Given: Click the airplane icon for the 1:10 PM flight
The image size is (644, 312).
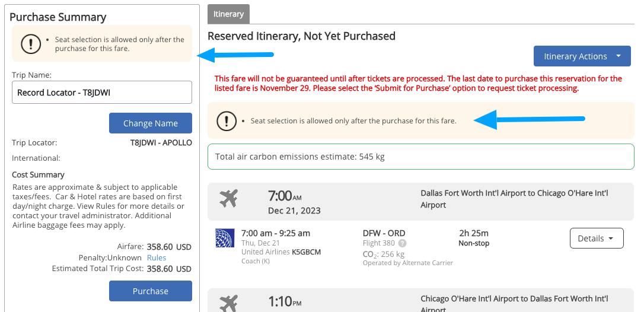Looking at the screenshot, I should pos(228,303).
